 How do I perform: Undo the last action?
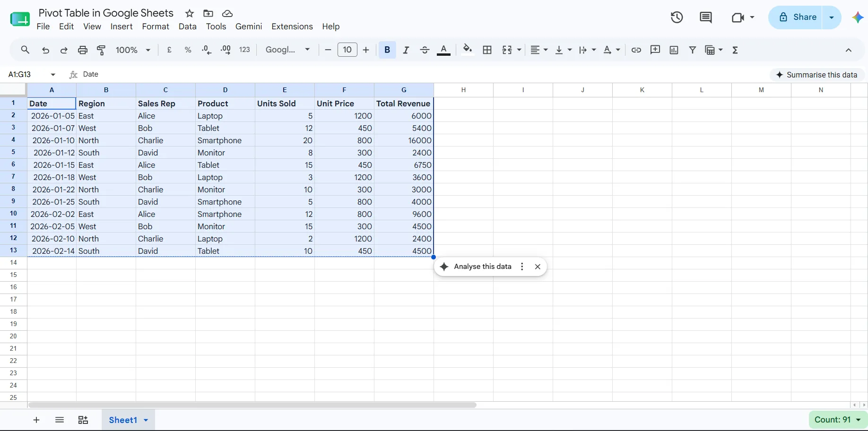[45, 50]
